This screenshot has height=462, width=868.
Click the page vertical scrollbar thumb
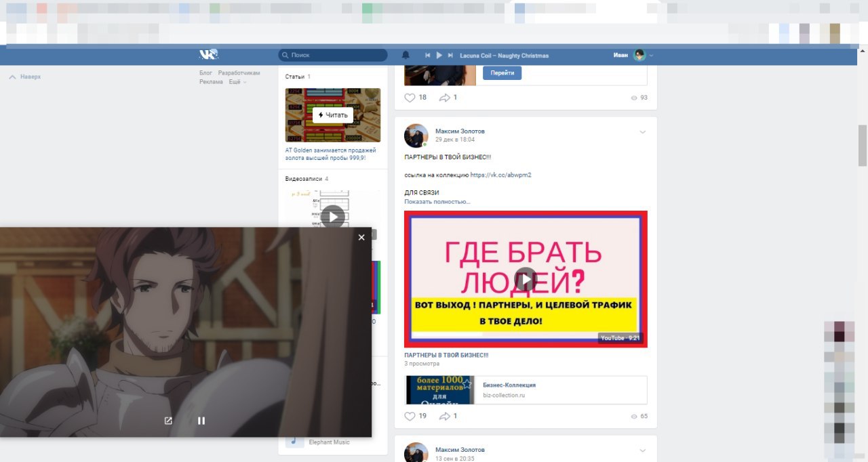(x=863, y=146)
